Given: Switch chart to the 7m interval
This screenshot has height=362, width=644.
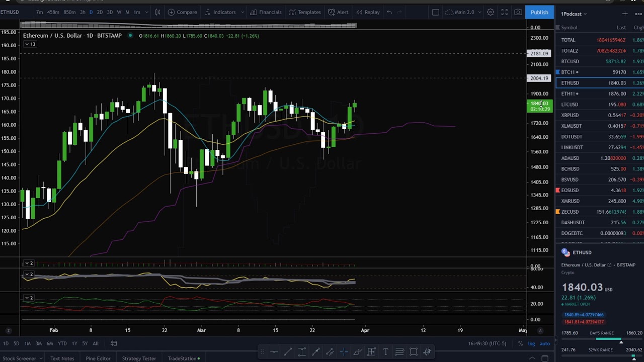Looking at the screenshot, I should pyautogui.click(x=39, y=12).
